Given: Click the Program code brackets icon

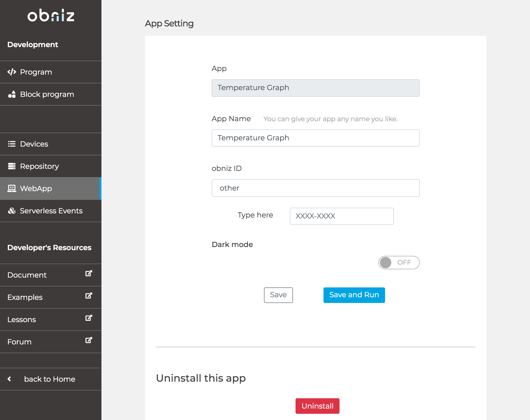Looking at the screenshot, I should pyautogui.click(x=12, y=72).
